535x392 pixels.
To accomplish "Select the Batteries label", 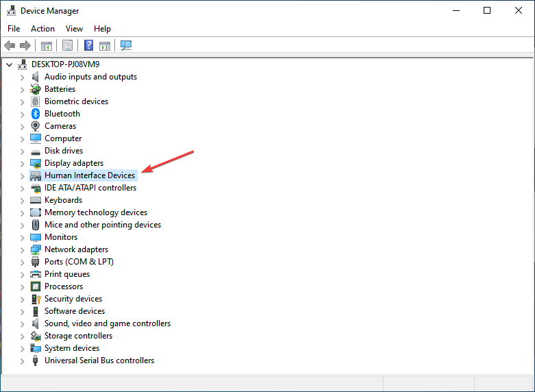I will pyautogui.click(x=60, y=89).
